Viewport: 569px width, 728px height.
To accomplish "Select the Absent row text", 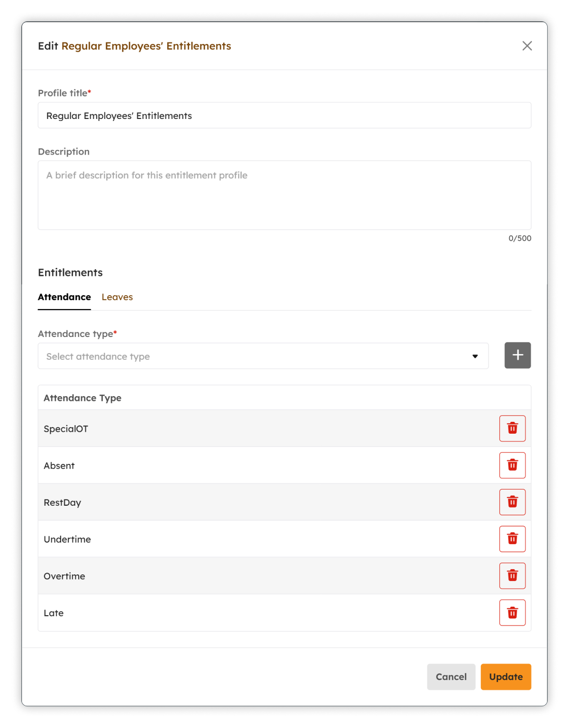I will (x=59, y=466).
